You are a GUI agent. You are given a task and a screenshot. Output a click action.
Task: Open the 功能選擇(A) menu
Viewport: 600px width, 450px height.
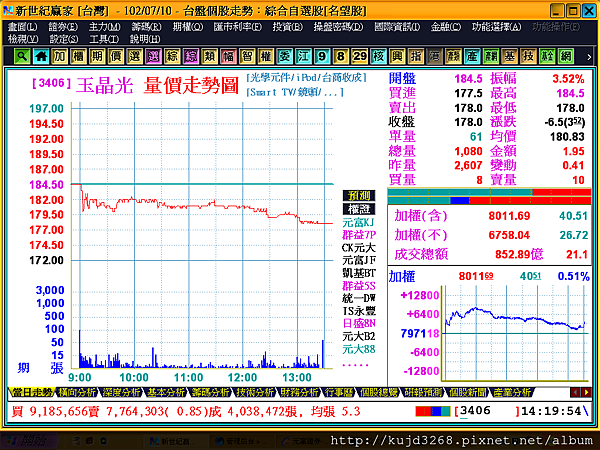pos(496,27)
